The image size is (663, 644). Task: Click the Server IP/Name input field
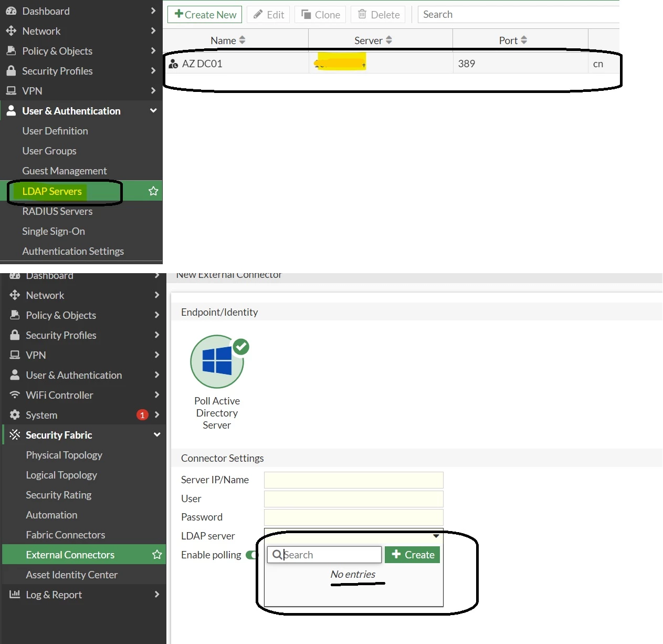[x=354, y=480]
